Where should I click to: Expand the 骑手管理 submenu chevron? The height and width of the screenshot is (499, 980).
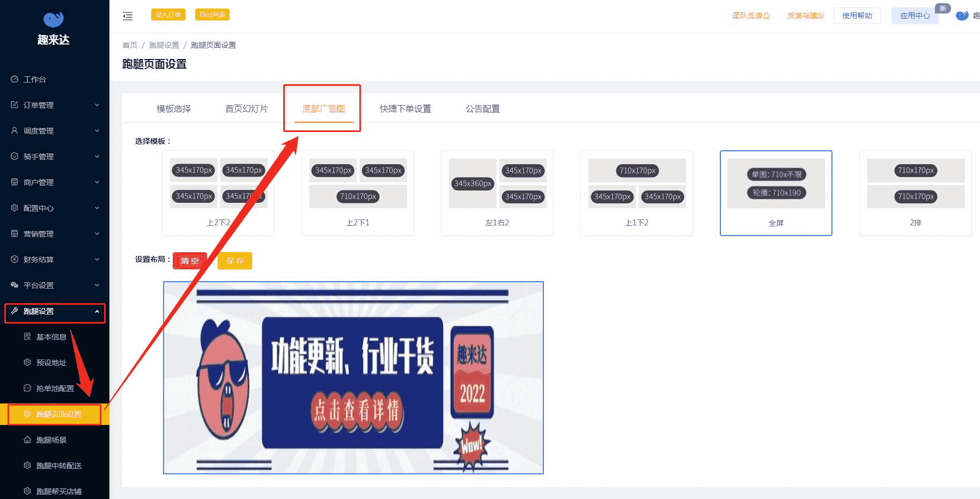(97, 156)
